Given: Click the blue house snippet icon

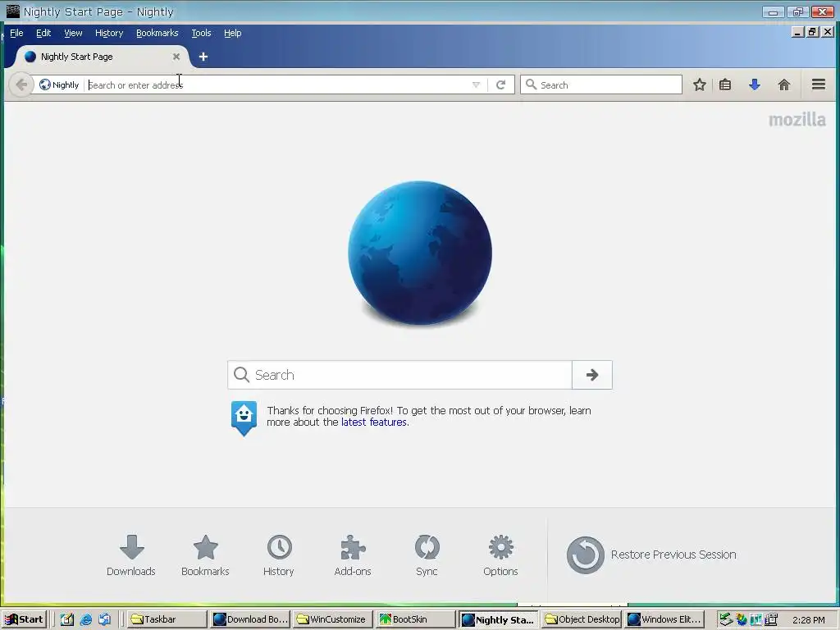Looking at the screenshot, I should pyautogui.click(x=244, y=418).
